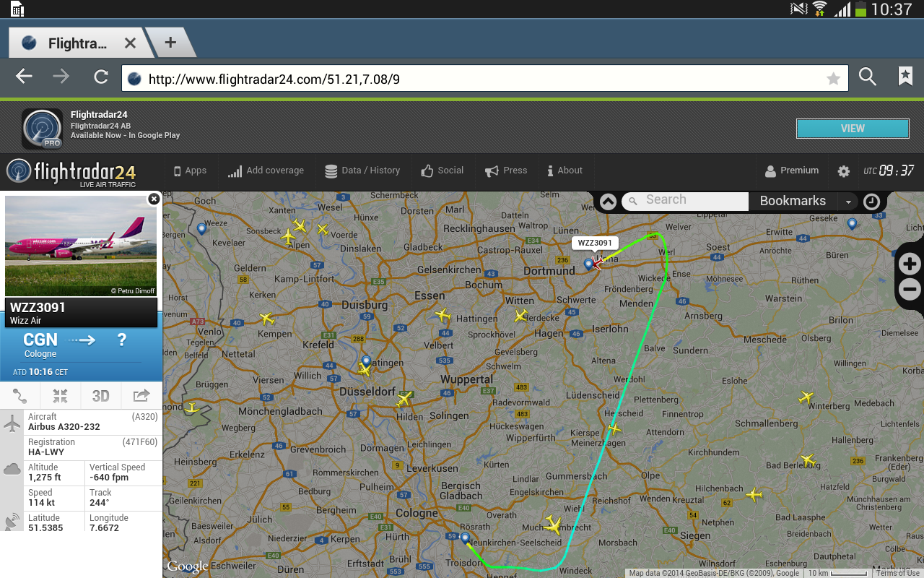The image size is (924, 578).
Task: Click the map zoom in plus button
Action: (x=910, y=264)
